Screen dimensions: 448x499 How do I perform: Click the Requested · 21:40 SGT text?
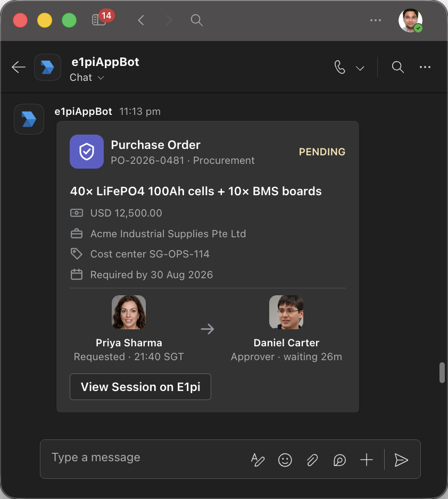pos(129,357)
